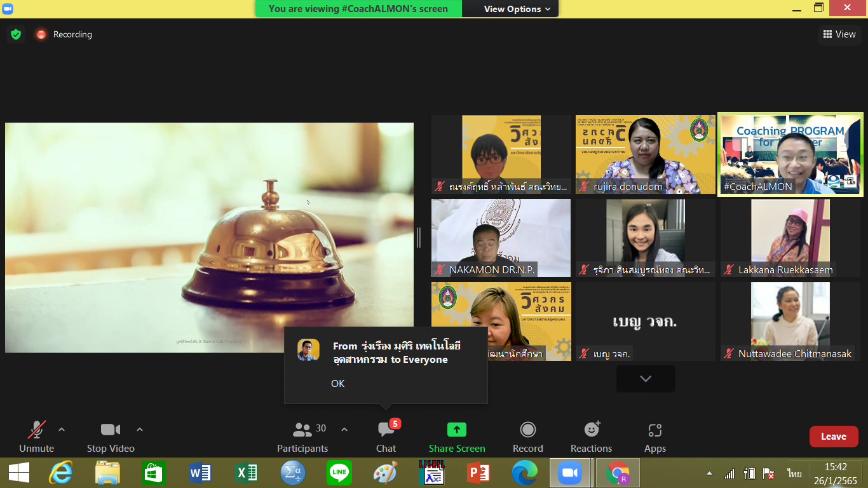
Task: Click the shared screen bell image
Action: 209,238
